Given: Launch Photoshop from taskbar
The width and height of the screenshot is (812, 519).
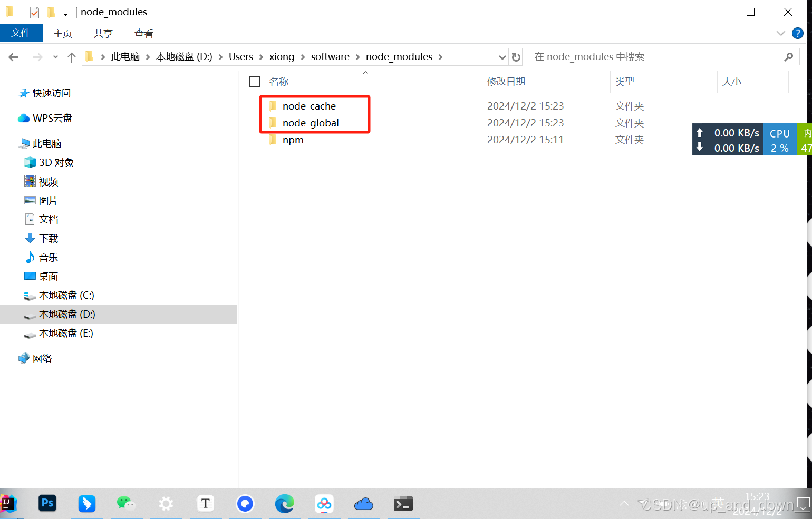Looking at the screenshot, I should click(47, 504).
